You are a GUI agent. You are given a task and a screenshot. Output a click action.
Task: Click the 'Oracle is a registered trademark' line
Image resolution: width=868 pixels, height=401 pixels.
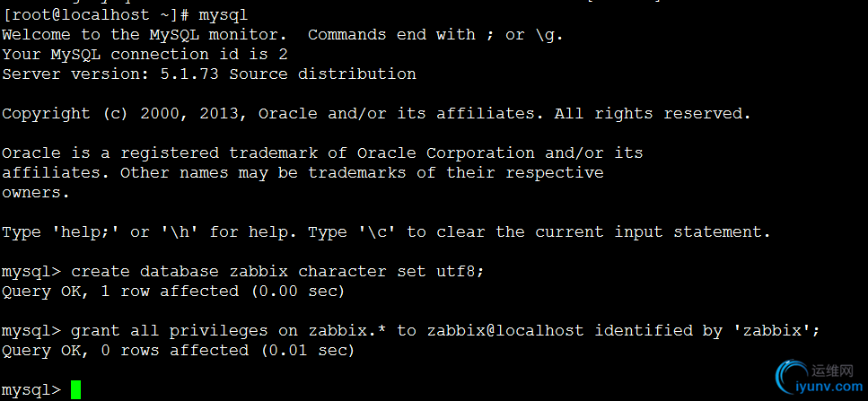tap(322, 153)
